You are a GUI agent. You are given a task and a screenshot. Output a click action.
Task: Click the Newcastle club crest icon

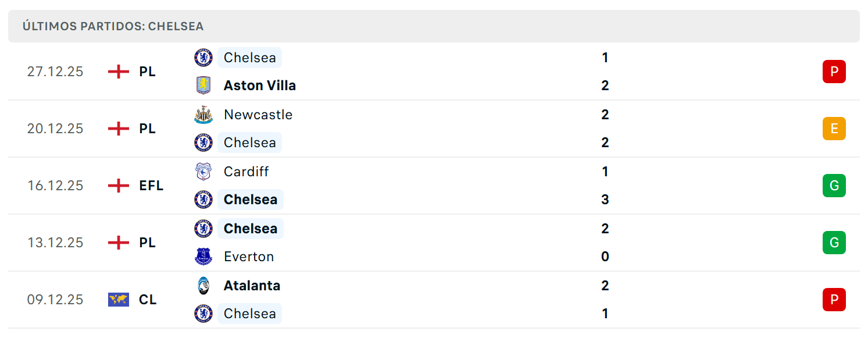tap(203, 115)
